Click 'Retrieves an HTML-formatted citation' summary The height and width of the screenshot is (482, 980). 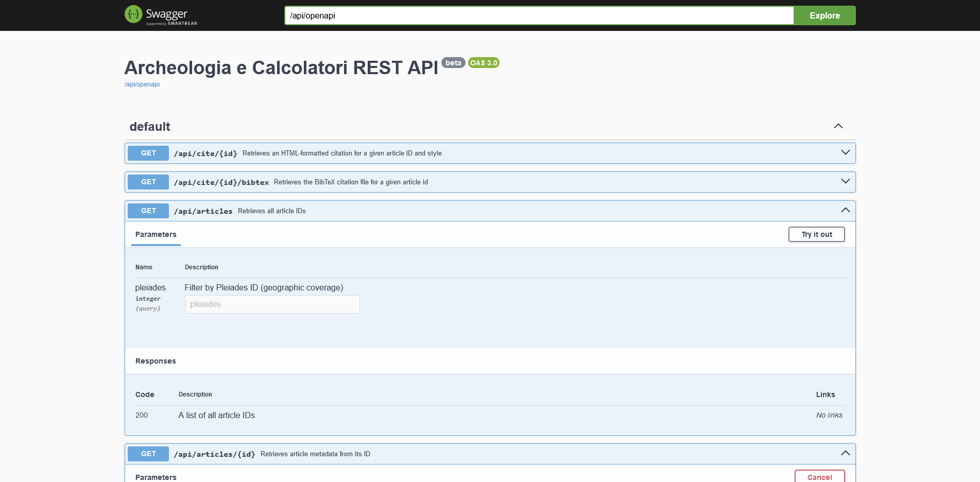pos(342,153)
